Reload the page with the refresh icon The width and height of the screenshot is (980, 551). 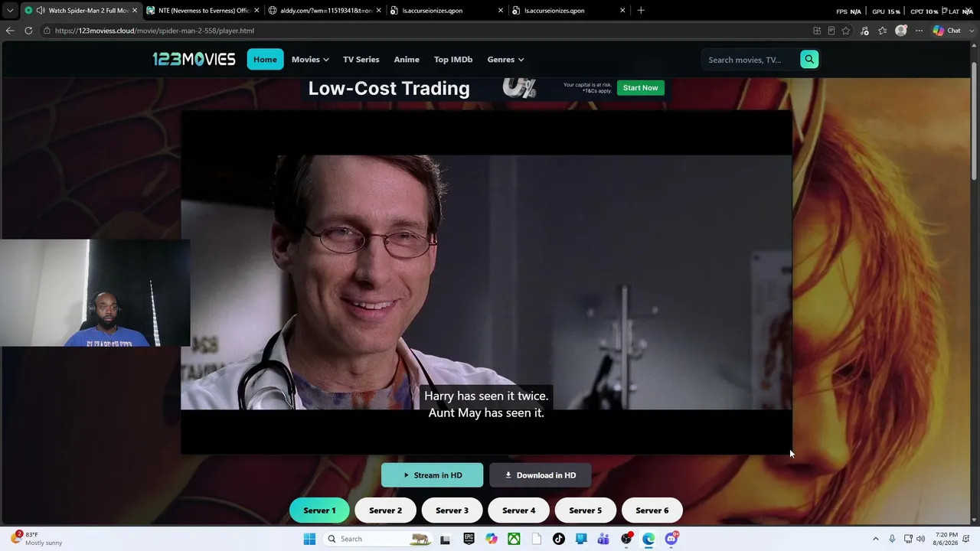(28, 31)
